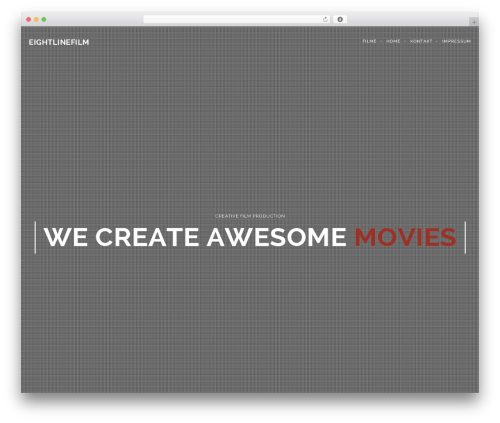The width and height of the screenshot is (500, 423).
Task: Click the WE CREATE AWESOME headline
Action: tap(195, 237)
